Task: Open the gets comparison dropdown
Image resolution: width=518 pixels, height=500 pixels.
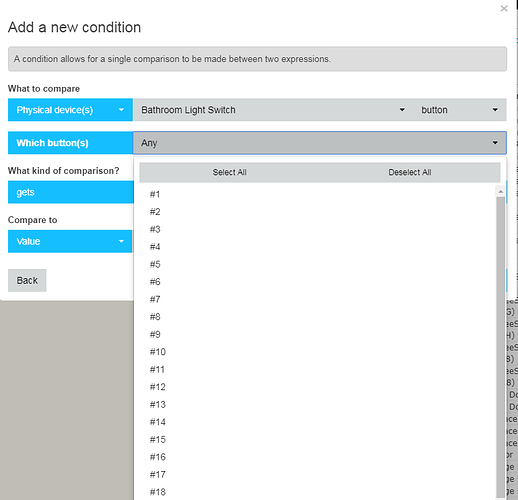Action: (70, 192)
